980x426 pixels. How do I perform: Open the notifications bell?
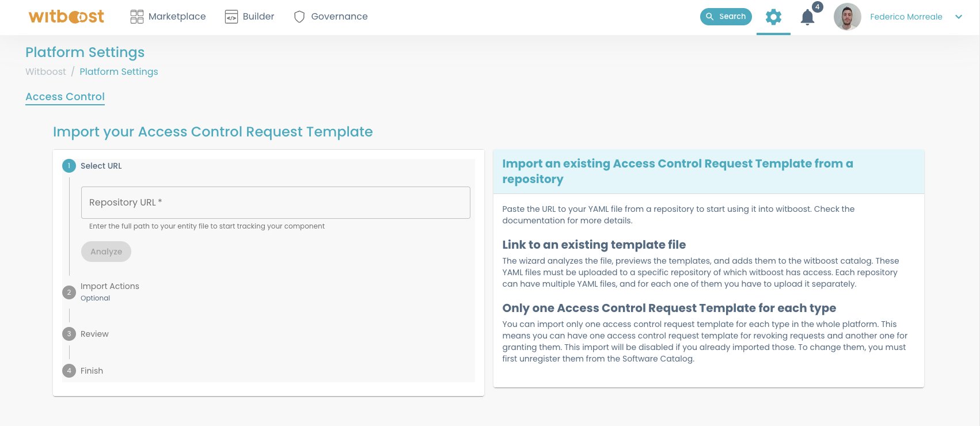[808, 17]
